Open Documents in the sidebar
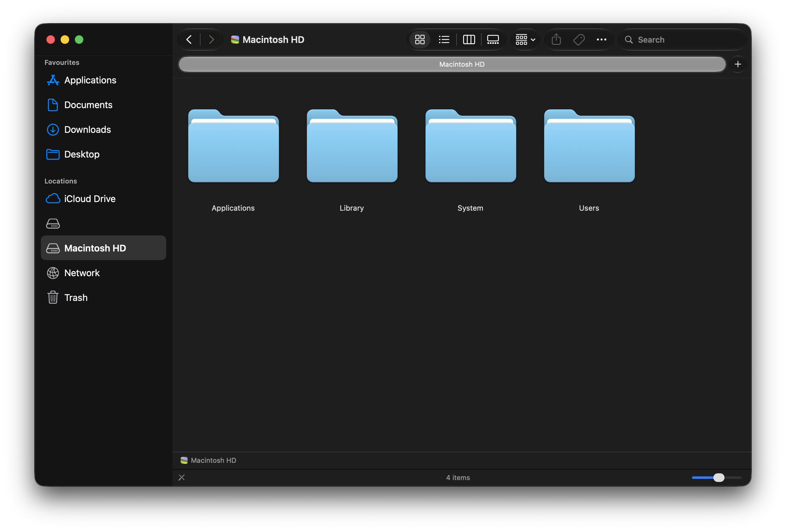The width and height of the screenshot is (786, 532). 104,105
